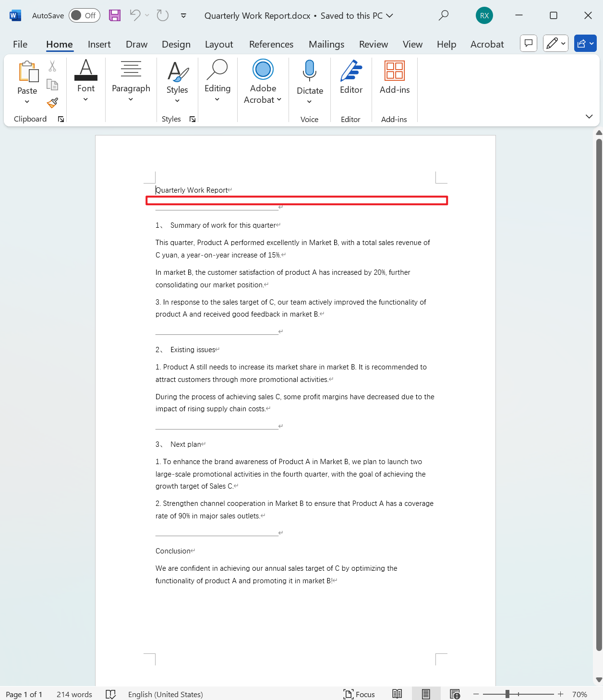Click the Comments speech bubble icon
Screen dimensions: 603x700
tap(529, 44)
